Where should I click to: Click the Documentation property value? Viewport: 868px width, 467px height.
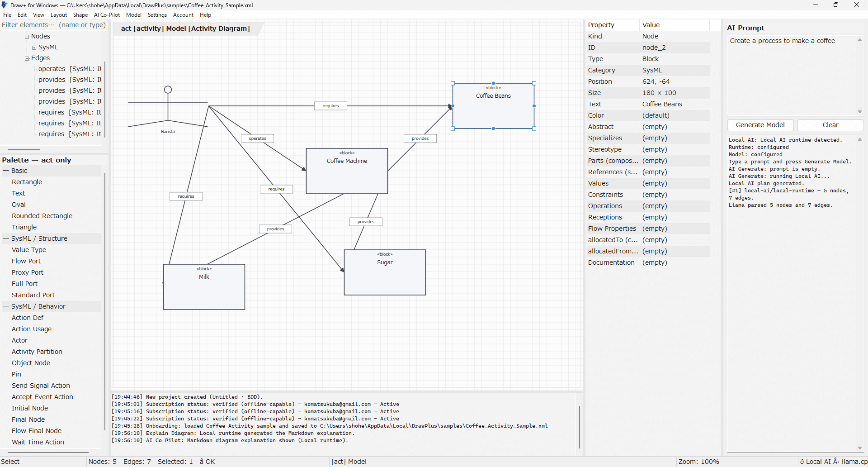tap(655, 262)
